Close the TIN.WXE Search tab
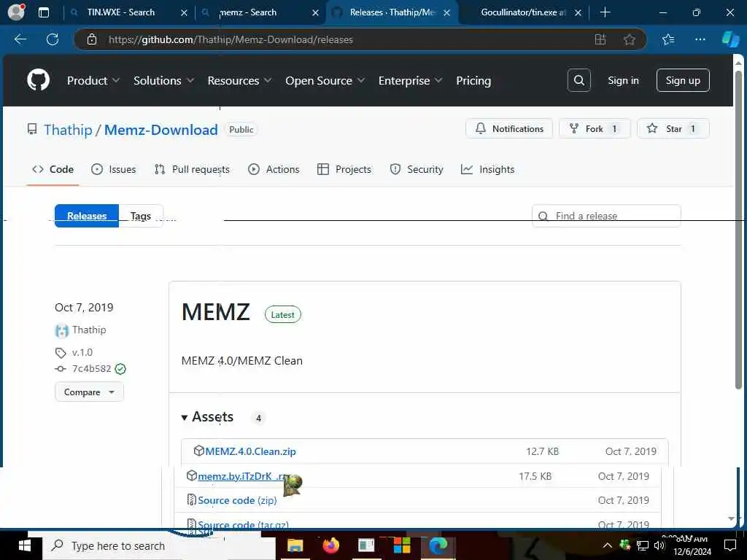Viewport: 747px width, 560px height. pos(185,13)
